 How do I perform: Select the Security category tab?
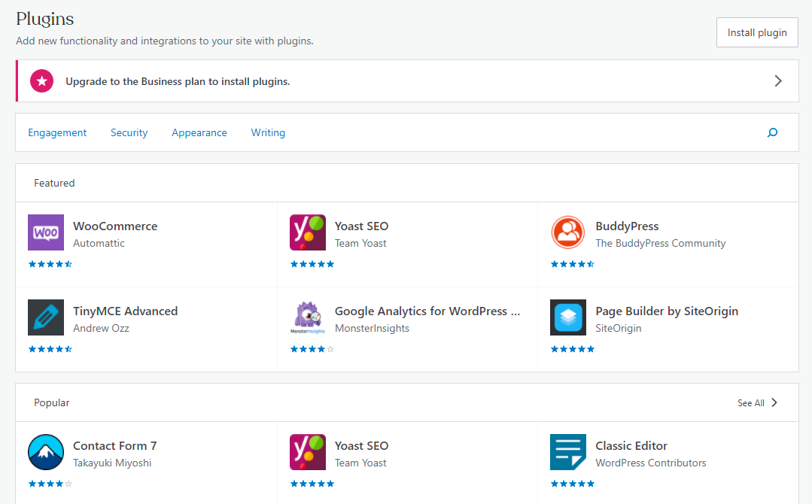[x=129, y=133]
